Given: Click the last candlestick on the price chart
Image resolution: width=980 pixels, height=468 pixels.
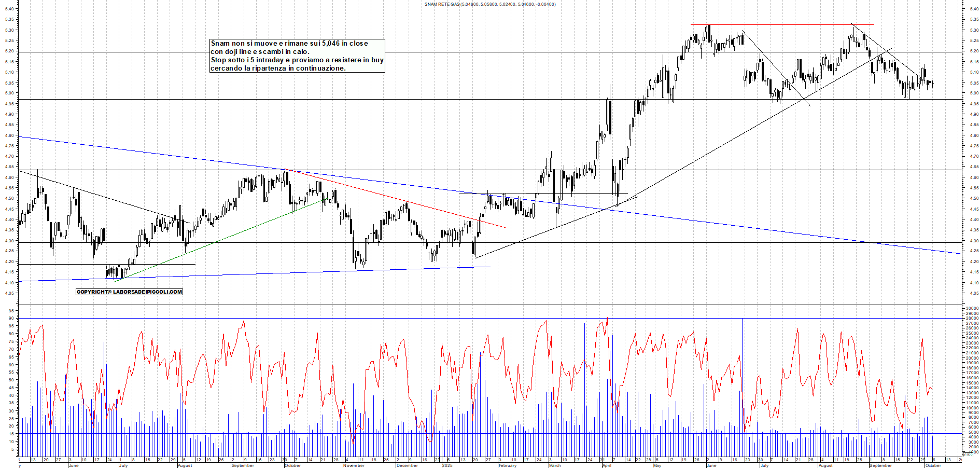Looking at the screenshot, I should 932,83.
